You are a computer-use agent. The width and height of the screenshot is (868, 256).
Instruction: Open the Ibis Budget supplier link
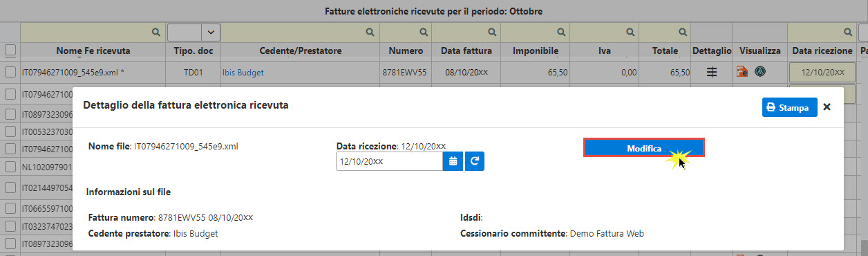(x=243, y=72)
